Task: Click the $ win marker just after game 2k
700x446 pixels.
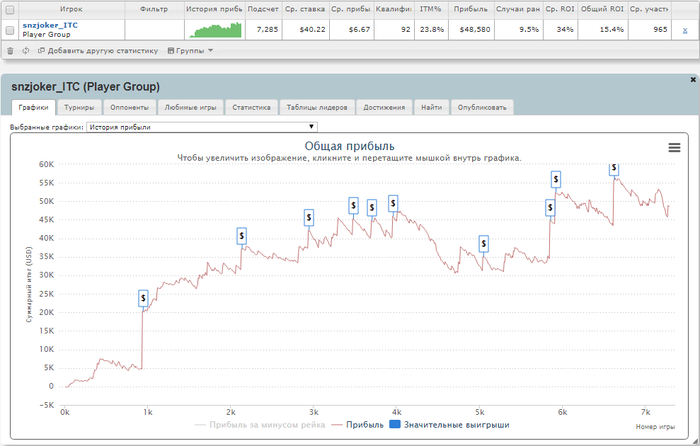Action: (x=242, y=235)
